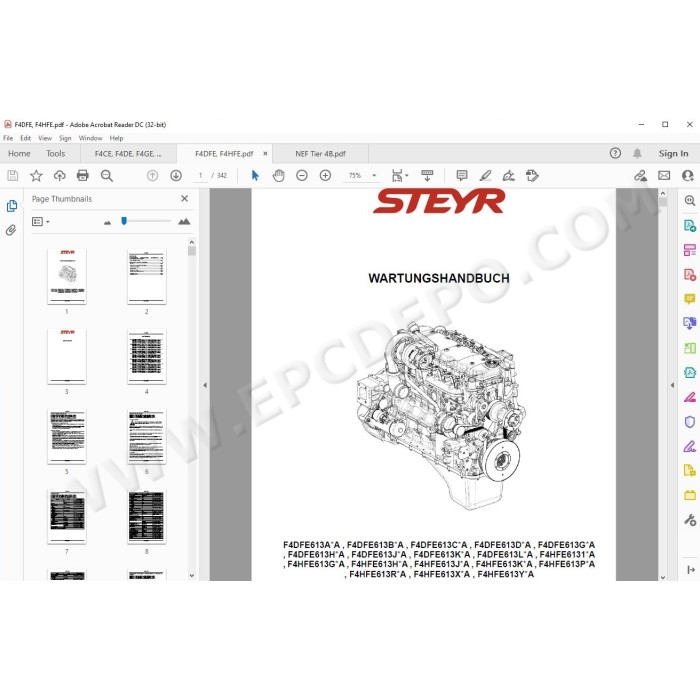Click the Save file icon

click(x=12, y=175)
